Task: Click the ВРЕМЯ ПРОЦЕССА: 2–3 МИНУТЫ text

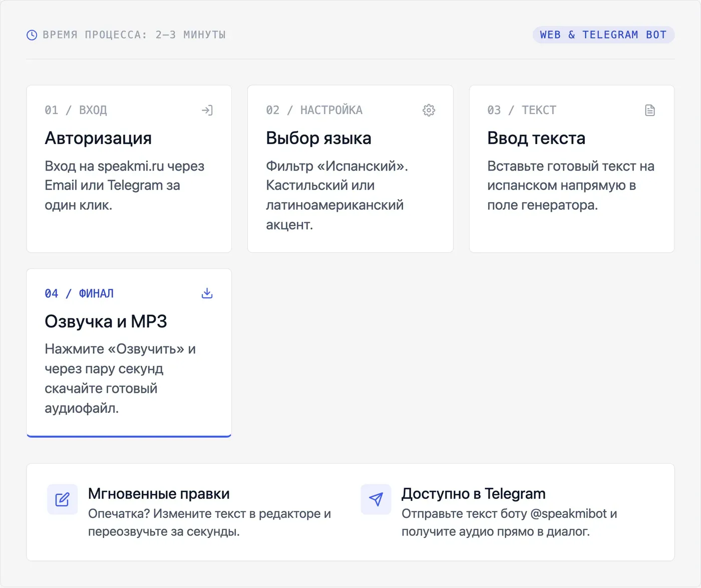Action: tap(134, 35)
